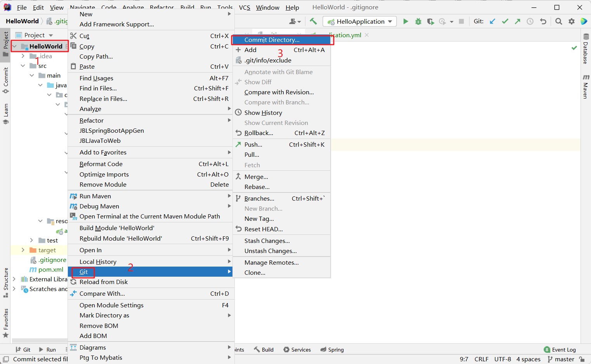Select Branches in the Git submenu
This screenshot has width=591, height=364.
pyautogui.click(x=281, y=199)
